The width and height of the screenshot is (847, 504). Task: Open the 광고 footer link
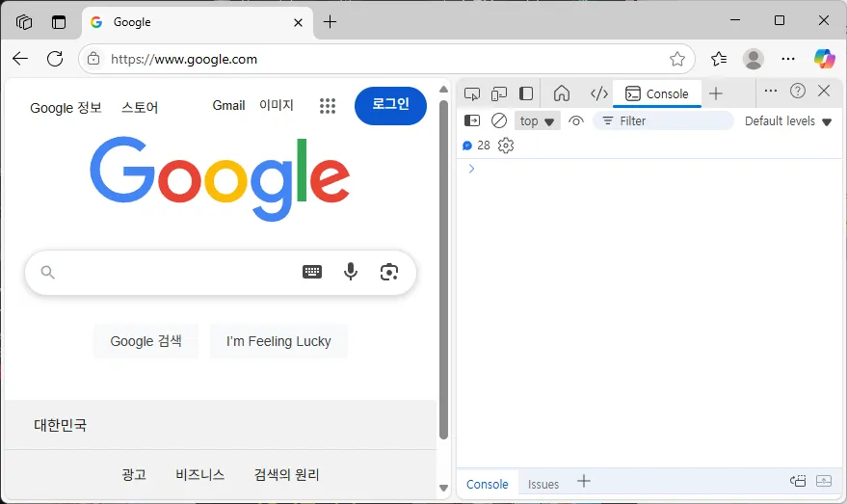[134, 474]
